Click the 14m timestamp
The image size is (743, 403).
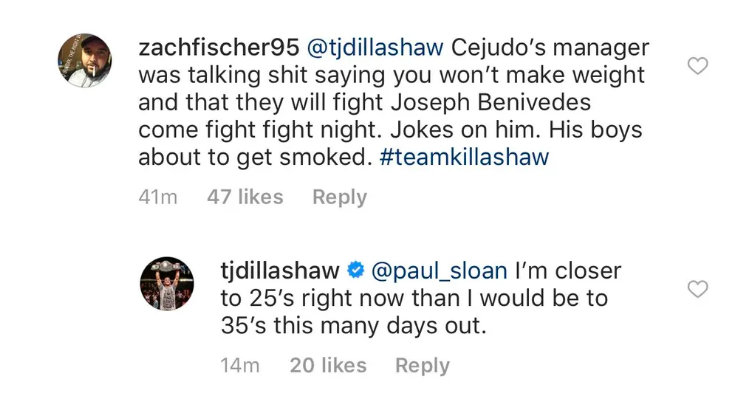click(x=240, y=366)
